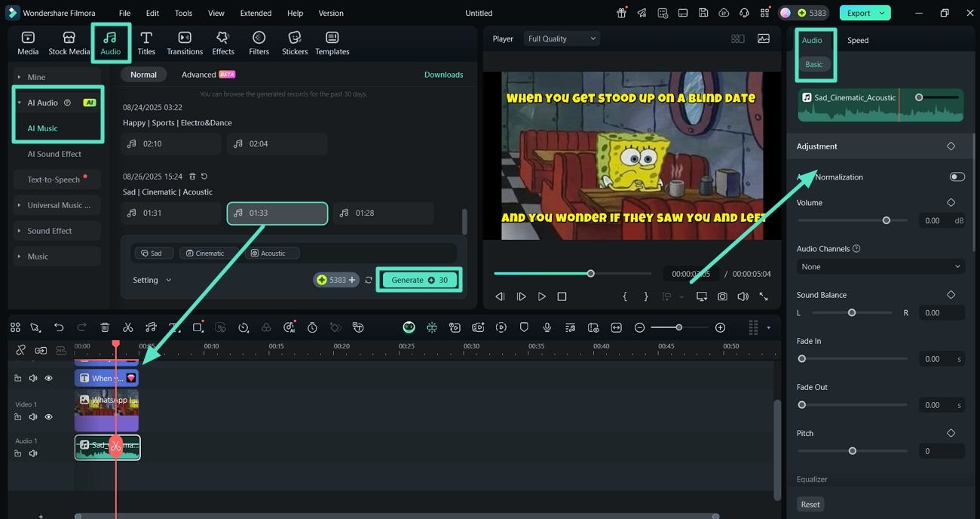Click the Reset button

[810, 504]
